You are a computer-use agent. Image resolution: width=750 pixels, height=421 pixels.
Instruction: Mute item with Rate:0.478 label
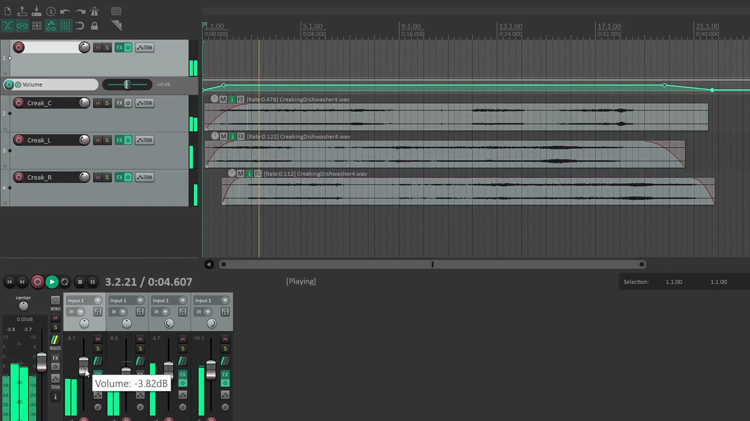click(223, 99)
